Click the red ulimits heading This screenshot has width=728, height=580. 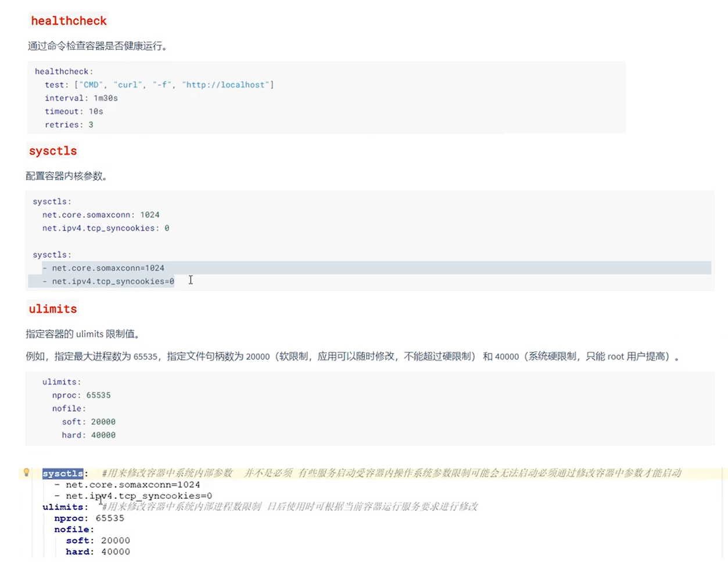(53, 309)
